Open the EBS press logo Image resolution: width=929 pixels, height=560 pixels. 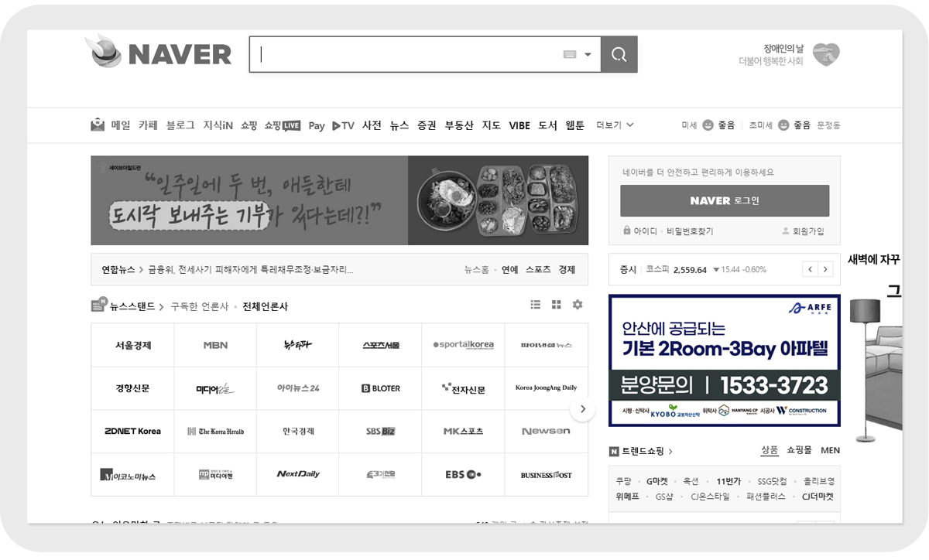[x=464, y=474]
